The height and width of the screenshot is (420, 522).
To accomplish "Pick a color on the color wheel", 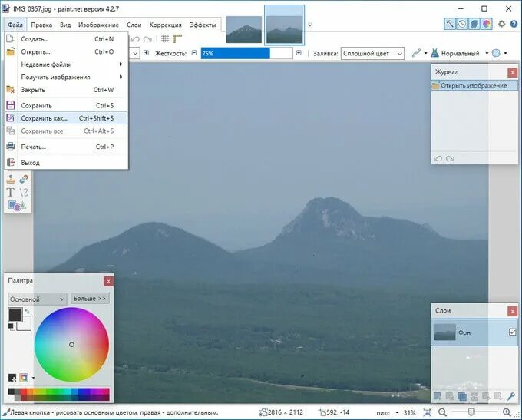I will click(x=71, y=345).
